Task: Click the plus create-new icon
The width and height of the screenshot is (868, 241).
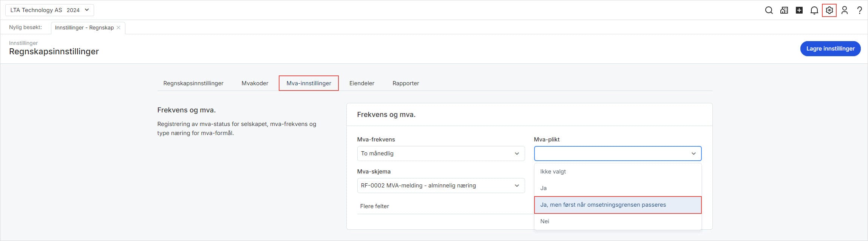Action: (799, 10)
